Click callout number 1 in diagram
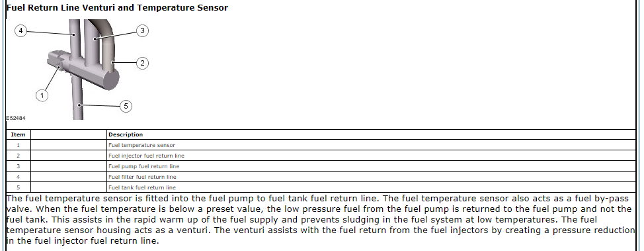Viewport: 644px width, 251px height. pos(42,96)
